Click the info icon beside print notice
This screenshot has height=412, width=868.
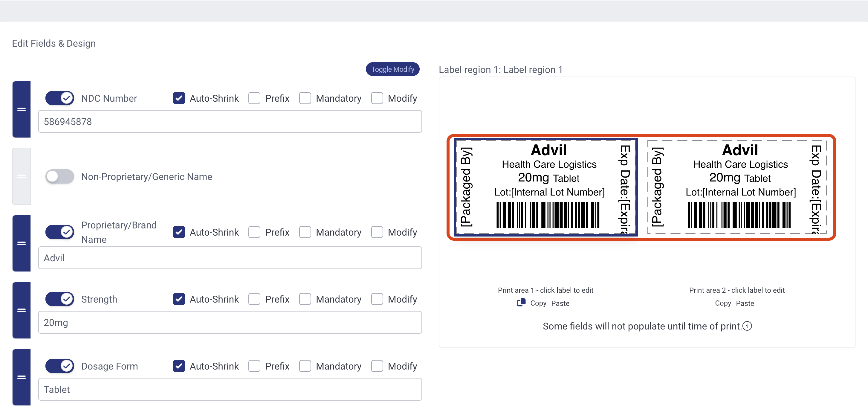coord(747,326)
